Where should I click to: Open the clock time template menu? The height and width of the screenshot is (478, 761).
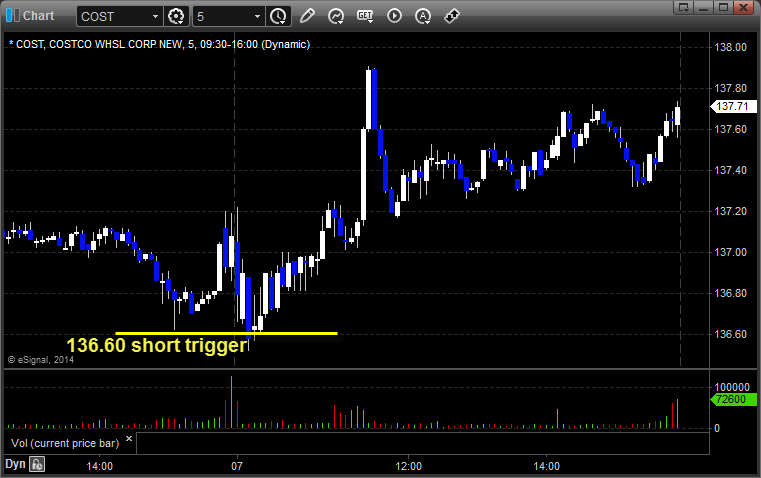pos(279,16)
